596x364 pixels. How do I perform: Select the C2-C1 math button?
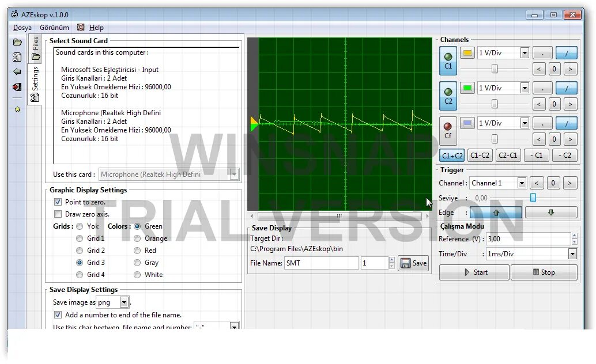click(508, 156)
